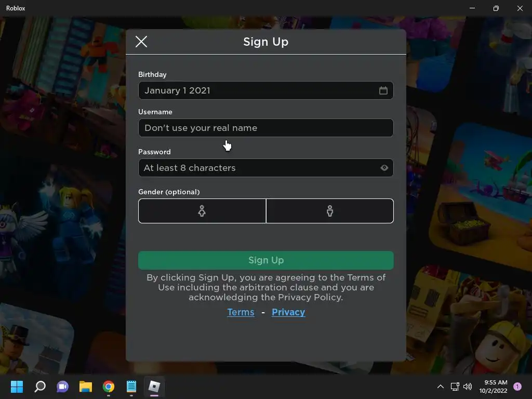
Task: Click the Roblox taskbar icon
Action: click(154, 387)
